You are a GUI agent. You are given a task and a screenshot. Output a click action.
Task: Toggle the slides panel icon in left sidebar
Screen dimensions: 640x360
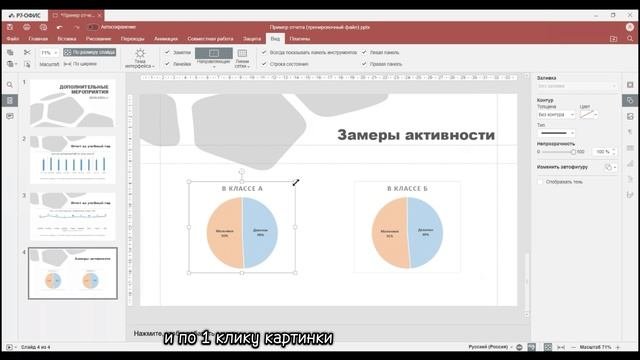10,100
